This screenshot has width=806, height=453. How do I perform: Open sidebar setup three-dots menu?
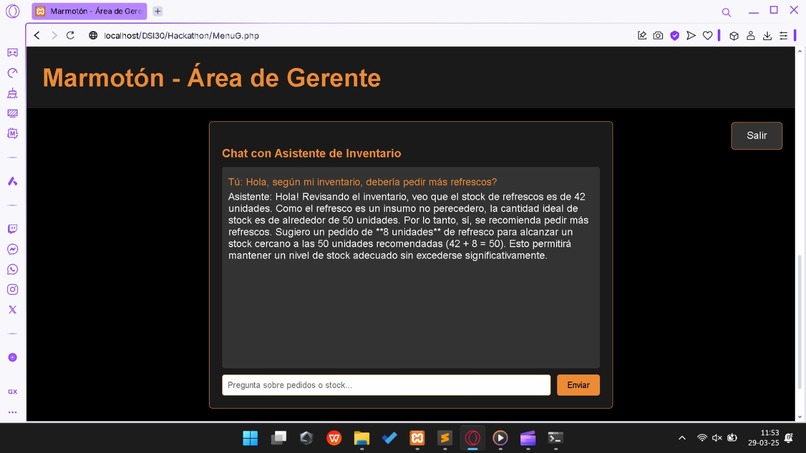click(x=12, y=412)
